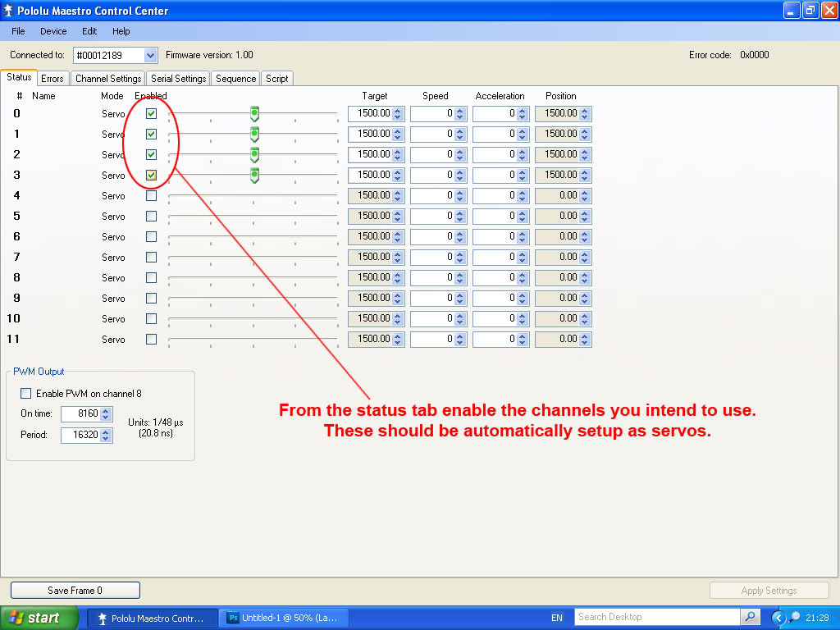
Task: Click the tray icon beside the clock
Action: (x=793, y=618)
